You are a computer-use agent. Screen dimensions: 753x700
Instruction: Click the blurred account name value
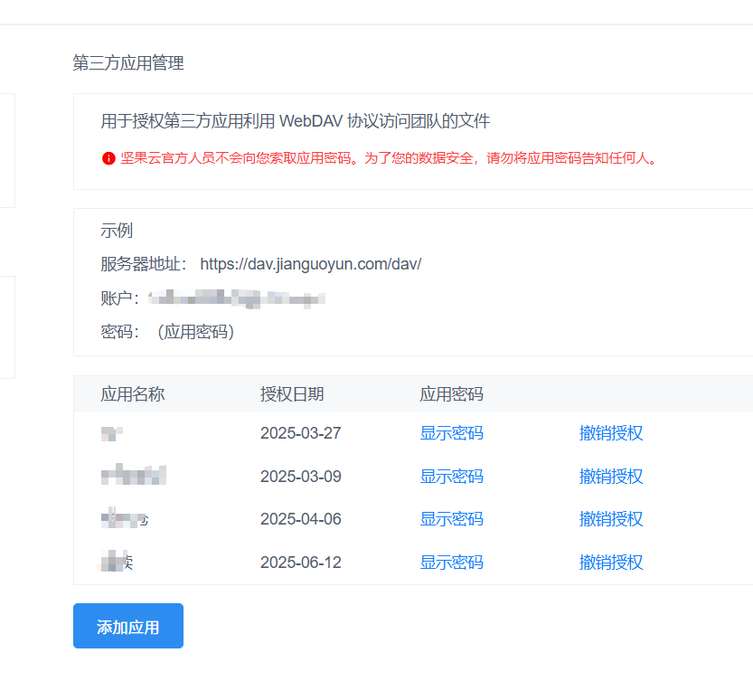(x=236, y=298)
